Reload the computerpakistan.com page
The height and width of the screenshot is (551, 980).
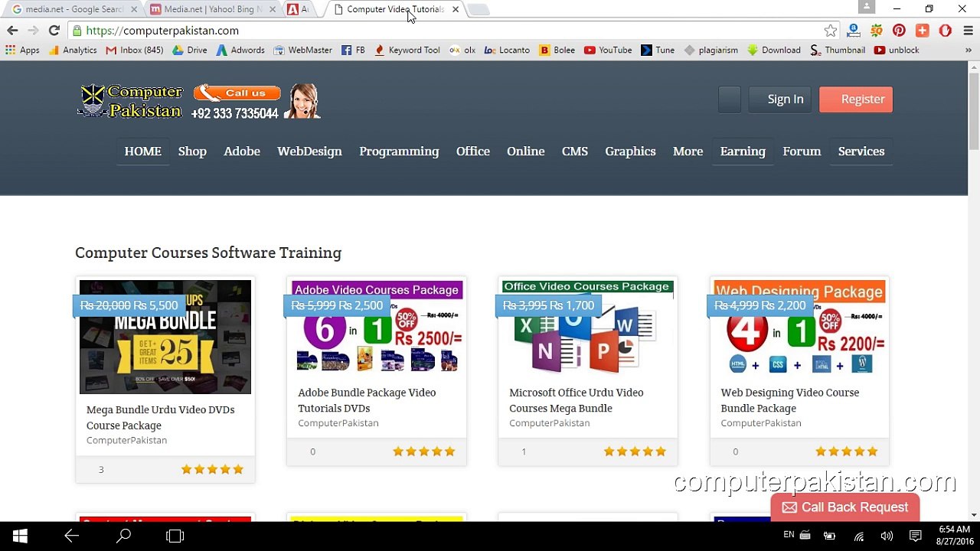pos(54,31)
